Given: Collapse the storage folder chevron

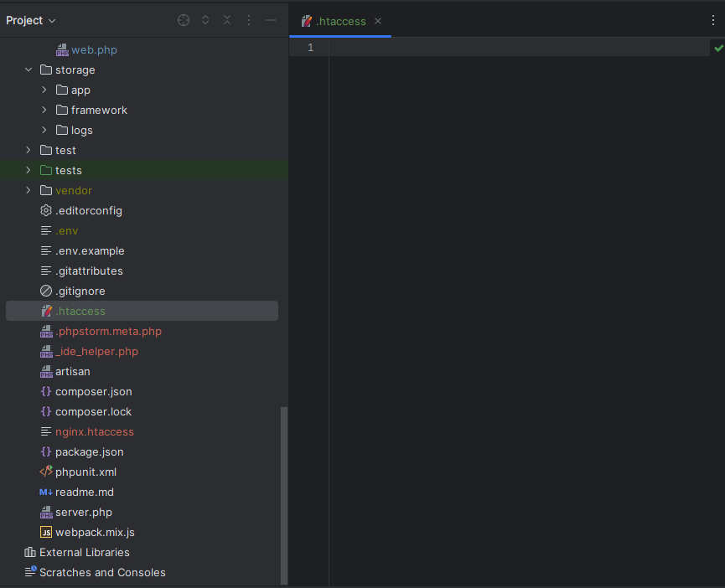Looking at the screenshot, I should pyautogui.click(x=28, y=70).
